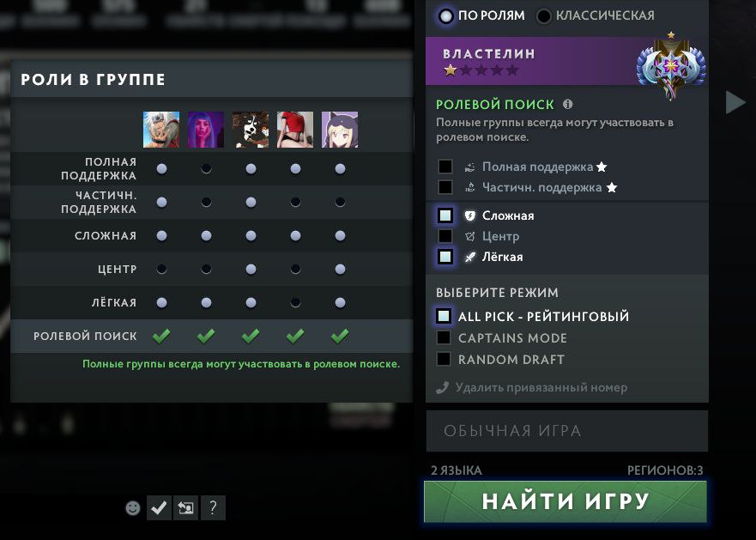Click the icon between checkmark and question mark
Image resolution: width=756 pixels, height=540 pixels.
point(186,507)
